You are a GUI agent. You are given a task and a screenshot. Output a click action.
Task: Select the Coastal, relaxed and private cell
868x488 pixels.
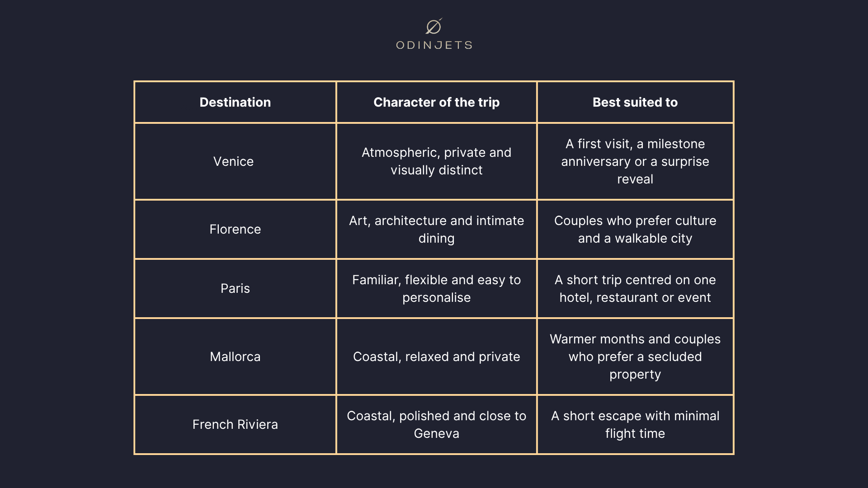click(437, 357)
